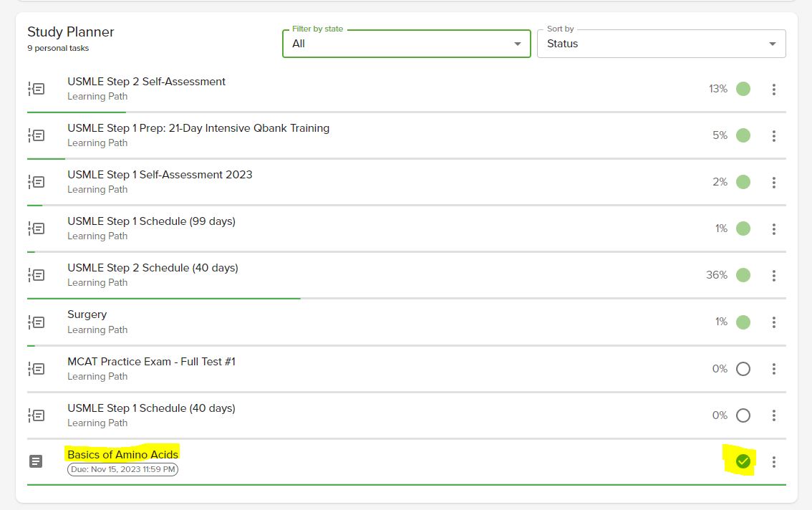Open the Basics of Amino Acids task

coord(122,453)
